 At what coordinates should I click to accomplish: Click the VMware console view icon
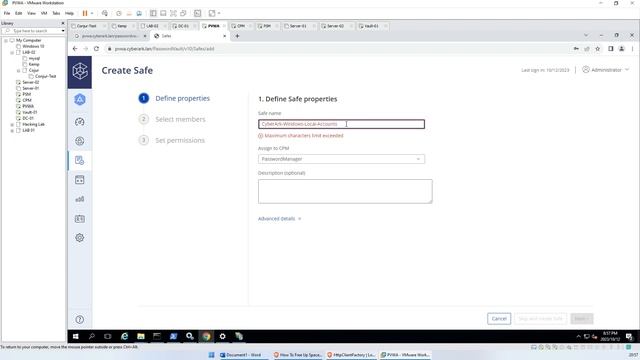pyautogui.click(x=198, y=13)
